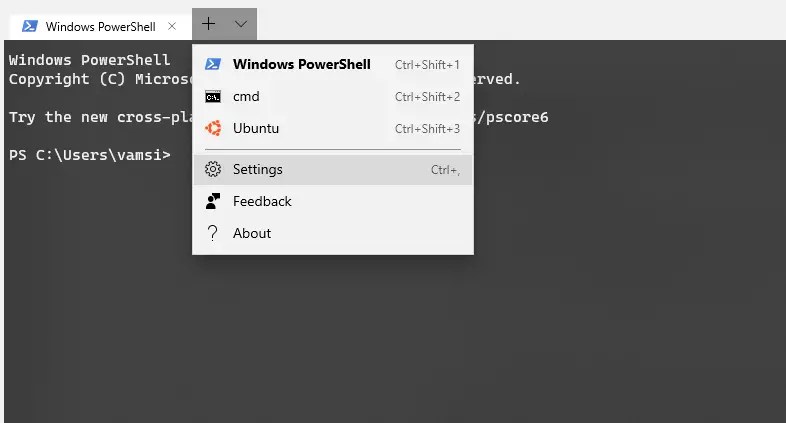Close the Windows PowerShell tab
Screen dimensions: 786x423
pos(172,26)
